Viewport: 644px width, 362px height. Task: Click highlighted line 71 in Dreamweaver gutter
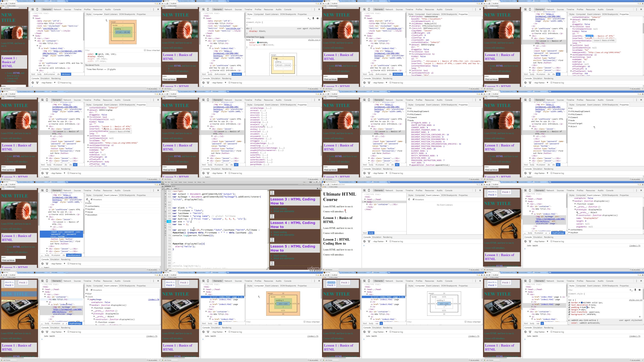point(169,222)
